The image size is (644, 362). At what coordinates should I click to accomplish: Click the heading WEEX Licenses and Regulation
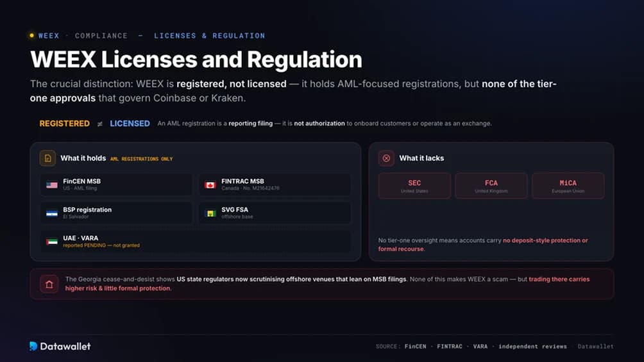click(x=196, y=59)
